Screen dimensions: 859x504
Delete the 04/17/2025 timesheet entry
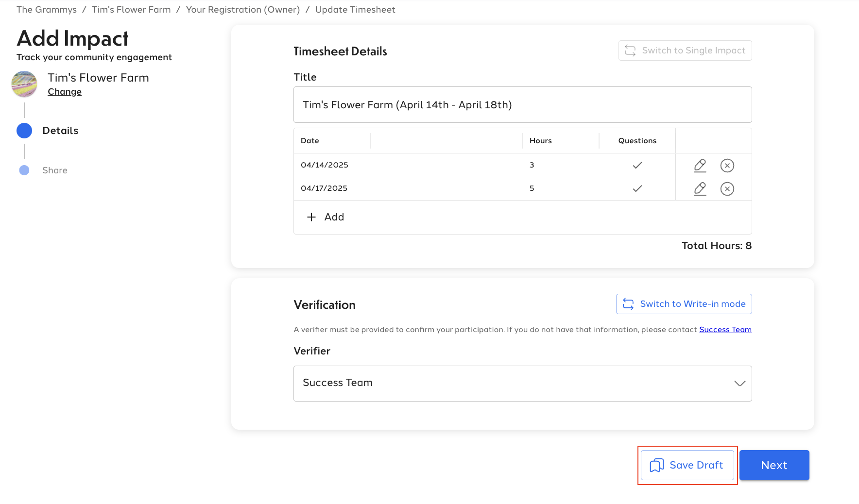click(727, 189)
